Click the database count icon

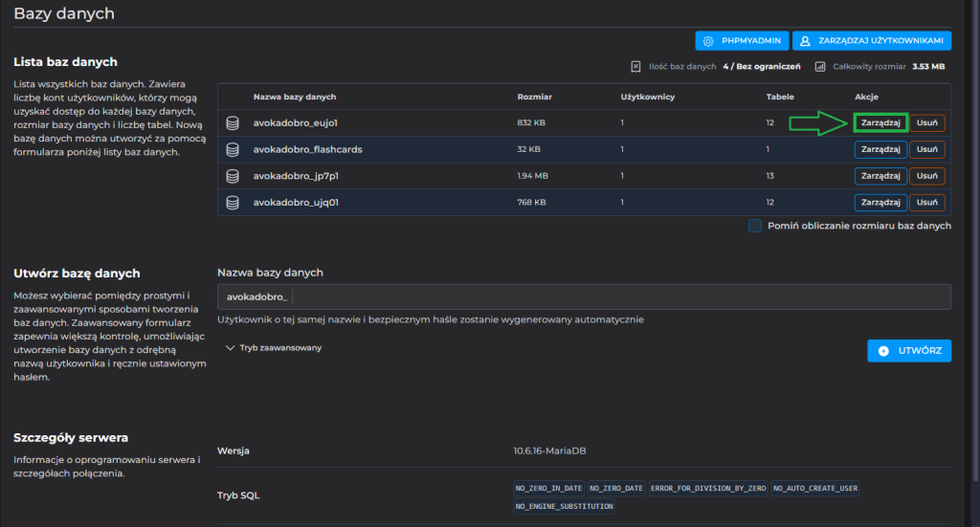(x=635, y=67)
